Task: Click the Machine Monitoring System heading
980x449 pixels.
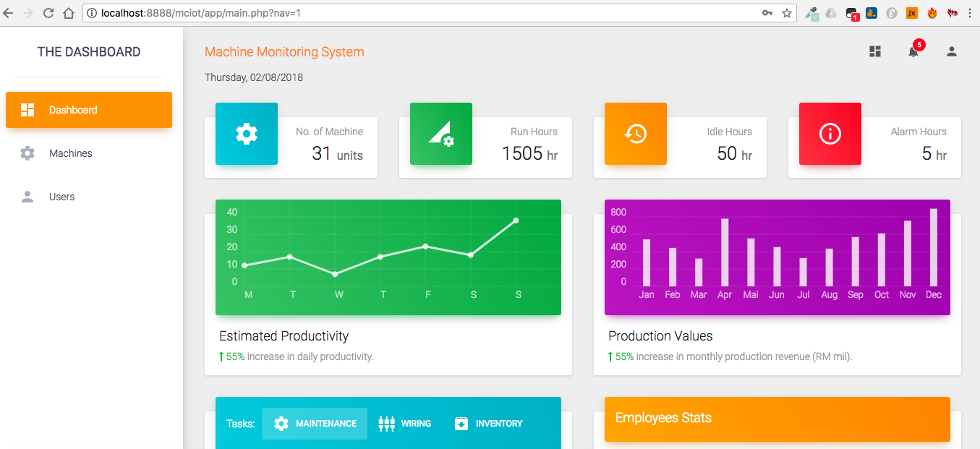Action: click(284, 52)
